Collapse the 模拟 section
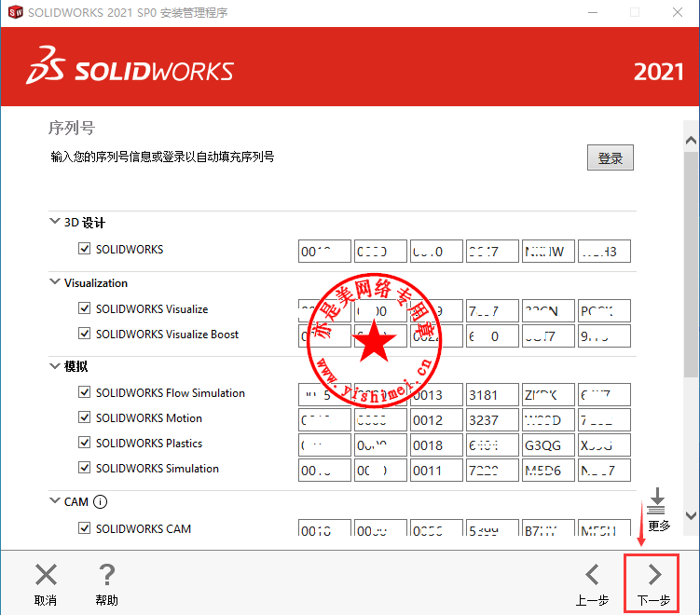 click(x=54, y=366)
